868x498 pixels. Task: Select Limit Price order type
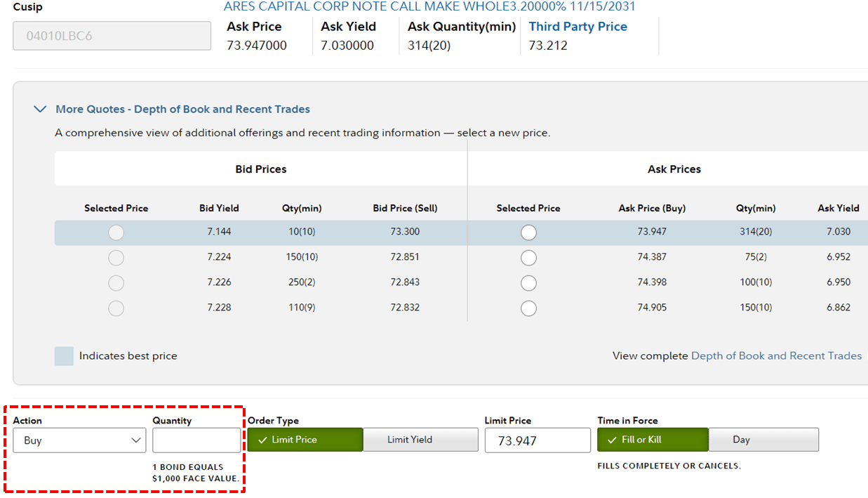305,440
